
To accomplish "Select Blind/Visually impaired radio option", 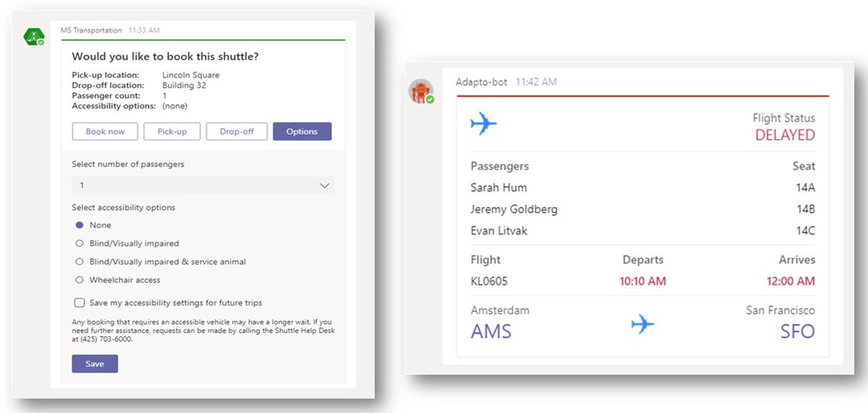I will click(x=80, y=244).
